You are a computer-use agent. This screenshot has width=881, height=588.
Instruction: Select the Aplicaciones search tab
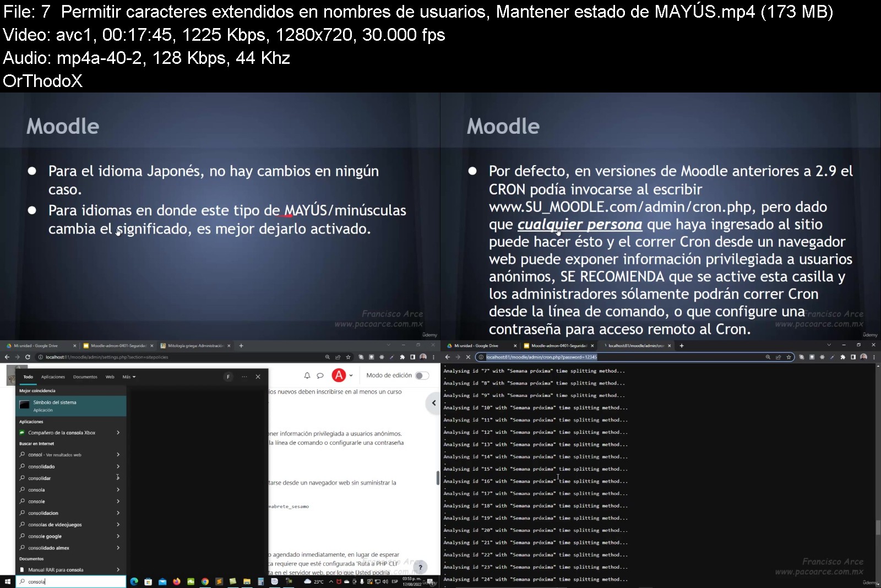point(53,377)
